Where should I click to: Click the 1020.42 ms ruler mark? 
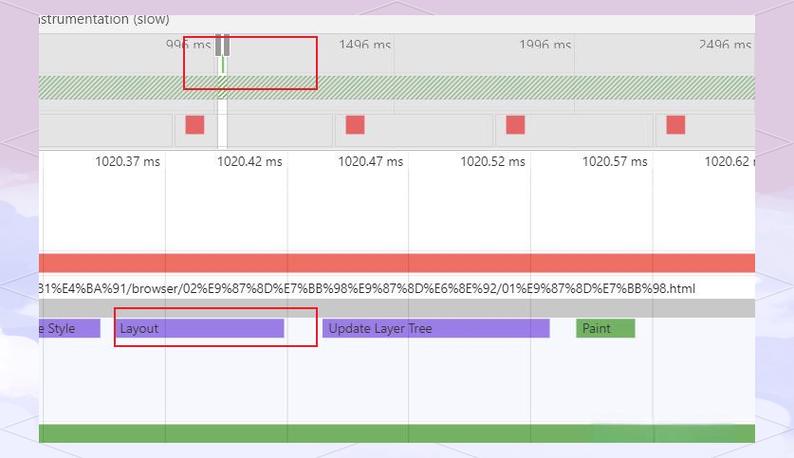[249, 161]
